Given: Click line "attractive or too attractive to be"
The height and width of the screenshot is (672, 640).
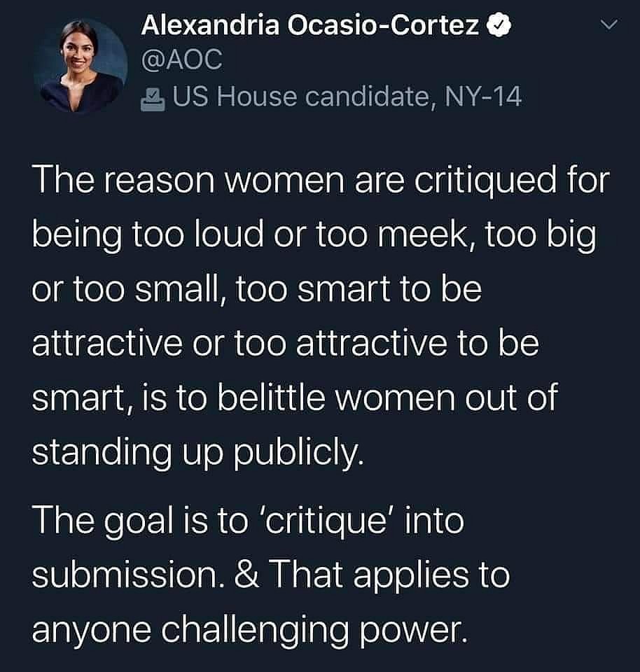Looking at the screenshot, I should click(x=285, y=344).
